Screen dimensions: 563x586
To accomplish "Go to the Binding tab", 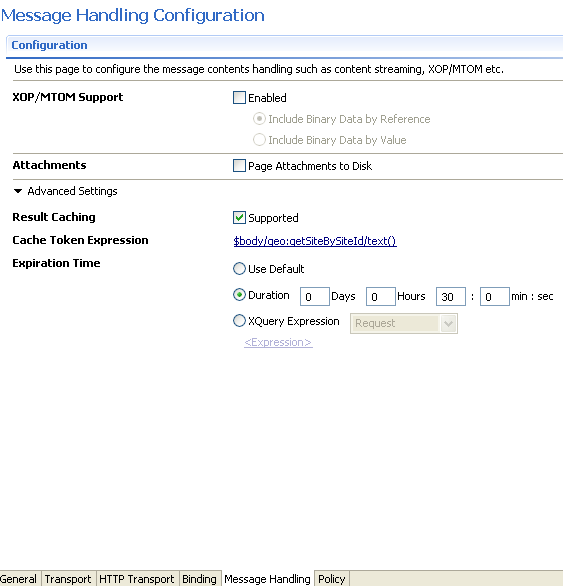I will tap(199, 579).
